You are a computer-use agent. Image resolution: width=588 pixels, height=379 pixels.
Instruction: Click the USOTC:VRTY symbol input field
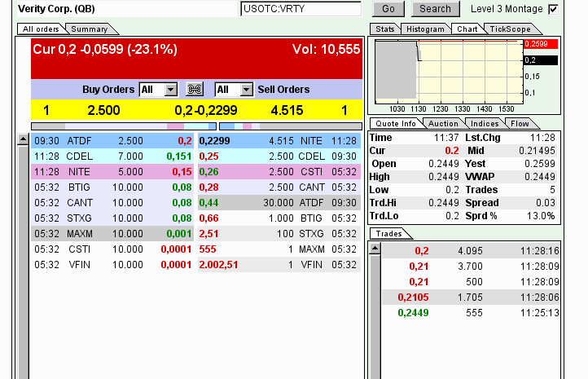(301, 9)
